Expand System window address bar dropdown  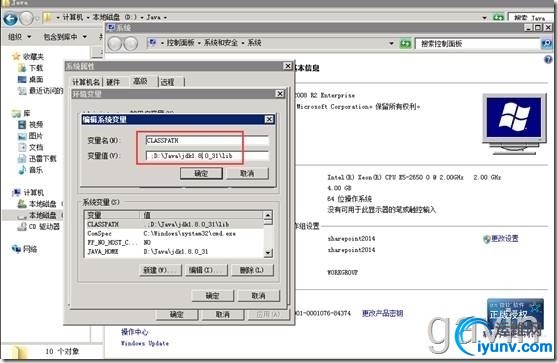391,44
